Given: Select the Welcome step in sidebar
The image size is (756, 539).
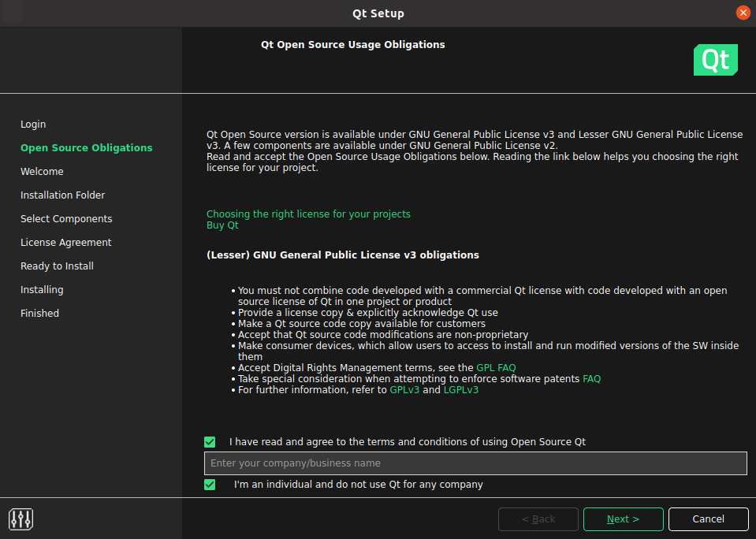Looking at the screenshot, I should tap(42, 172).
